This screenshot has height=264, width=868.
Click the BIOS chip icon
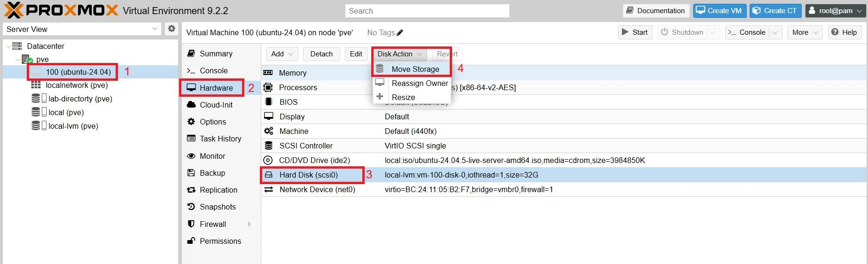coord(268,102)
